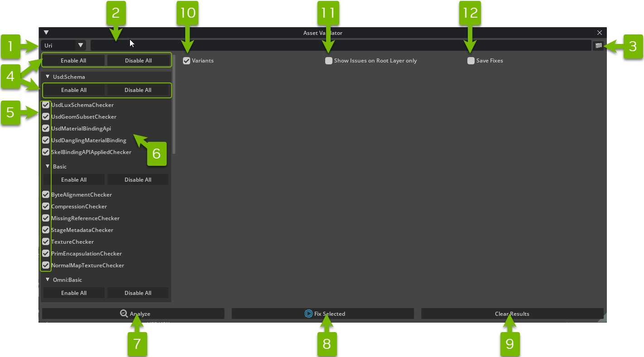Collapse the Usd:Schema section
The height and width of the screenshot is (357, 644).
(x=48, y=77)
